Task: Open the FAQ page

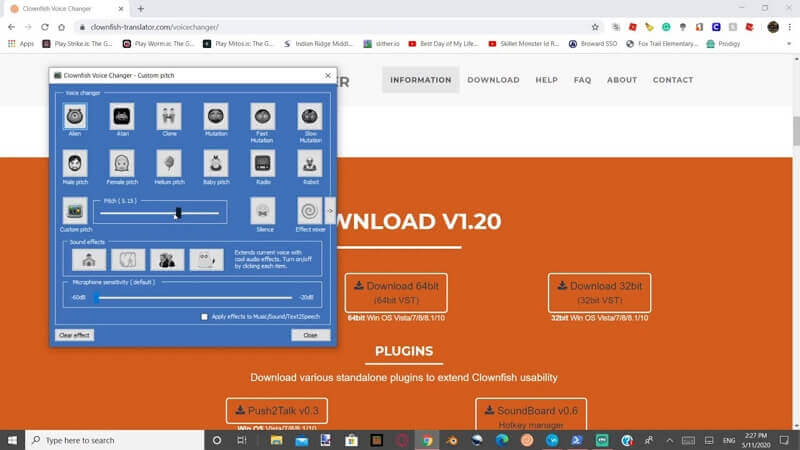Action: (582, 80)
